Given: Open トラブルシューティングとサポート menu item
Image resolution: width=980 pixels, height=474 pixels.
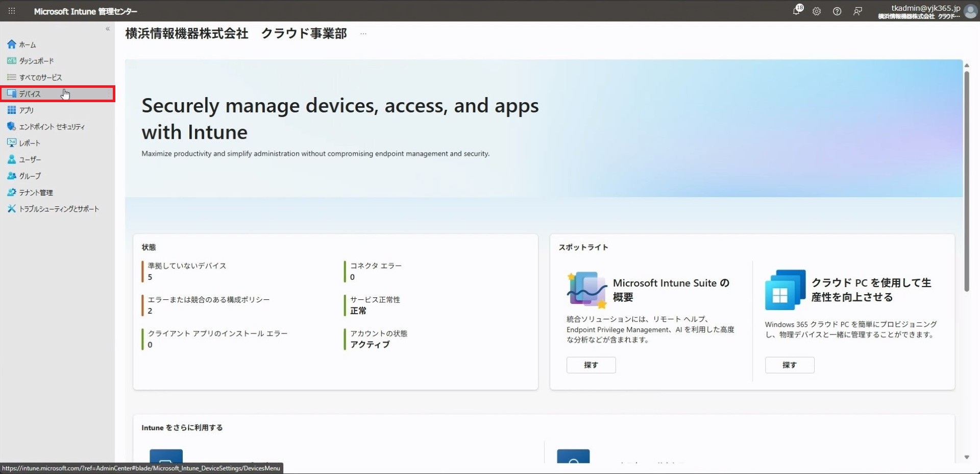Looking at the screenshot, I should pos(59,209).
